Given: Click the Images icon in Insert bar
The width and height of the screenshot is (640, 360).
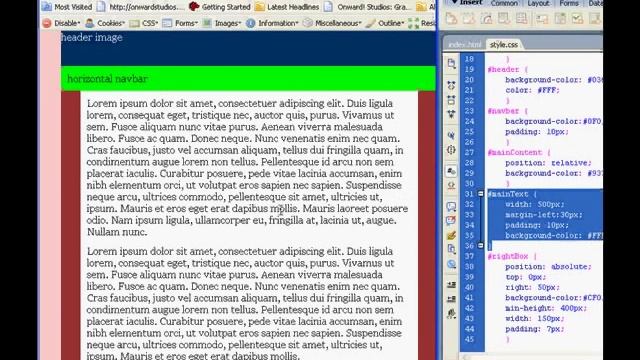Looking at the screenshot, I should click(542, 19).
